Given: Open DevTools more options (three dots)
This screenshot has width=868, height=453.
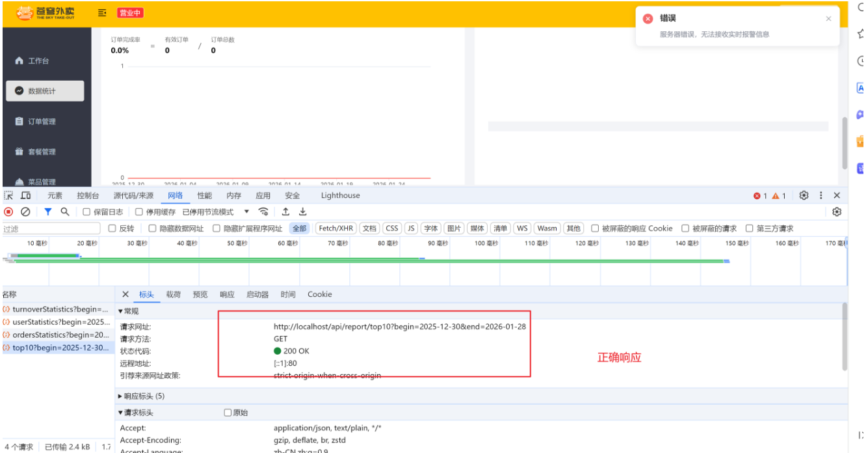Looking at the screenshot, I should point(821,195).
